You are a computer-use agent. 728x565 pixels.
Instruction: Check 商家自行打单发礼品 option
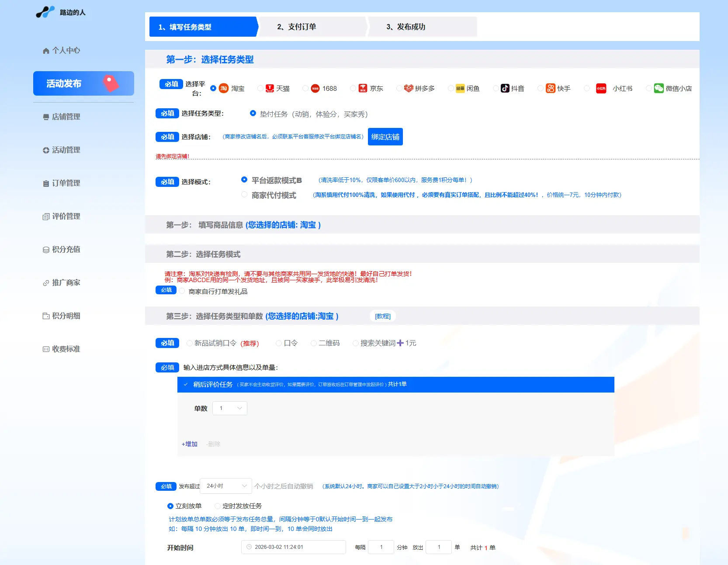[x=182, y=291]
